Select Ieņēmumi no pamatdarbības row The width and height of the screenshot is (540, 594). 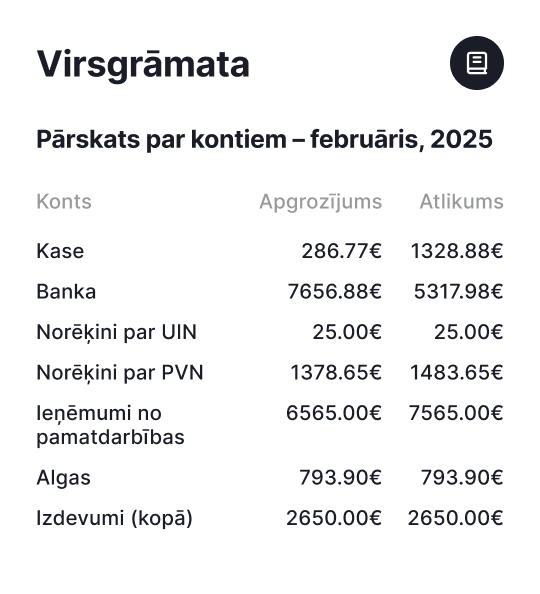[x=270, y=425]
